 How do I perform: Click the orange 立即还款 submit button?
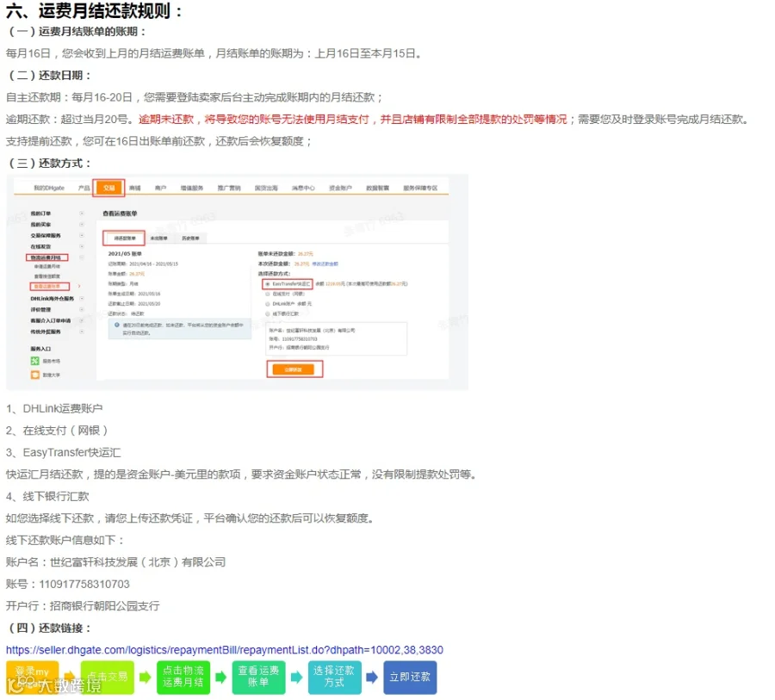(293, 369)
